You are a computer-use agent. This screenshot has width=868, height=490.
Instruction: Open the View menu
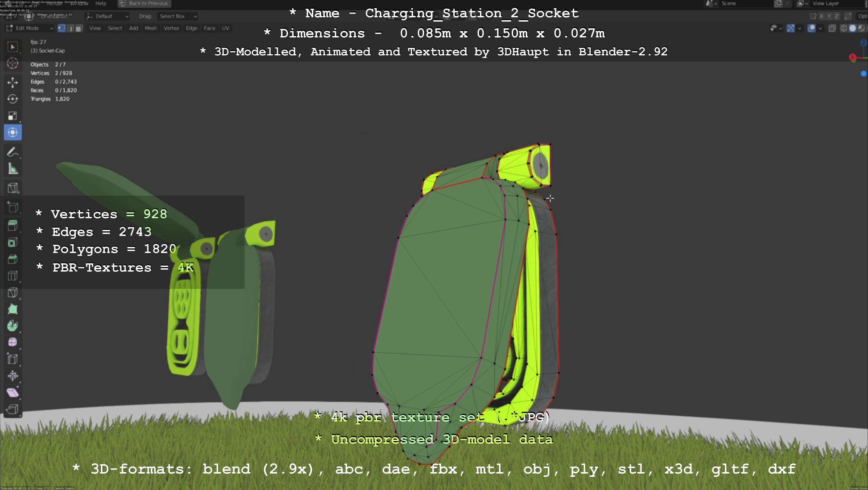(95, 28)
